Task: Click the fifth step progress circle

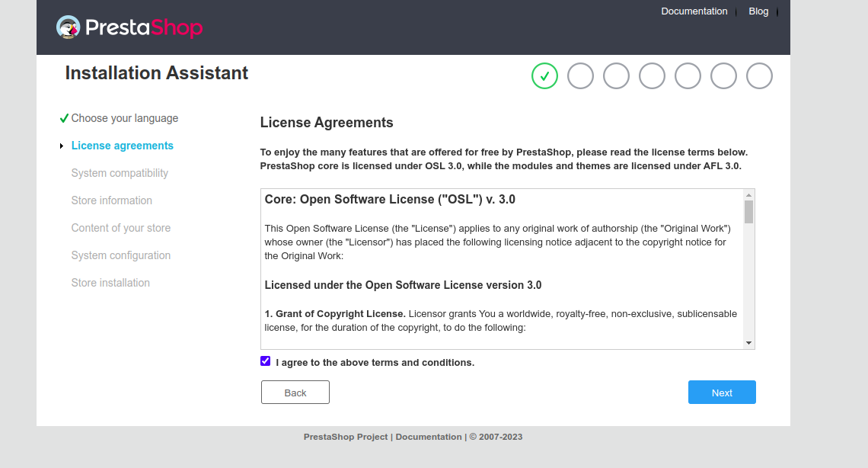Action: click(x=688, y=76)
